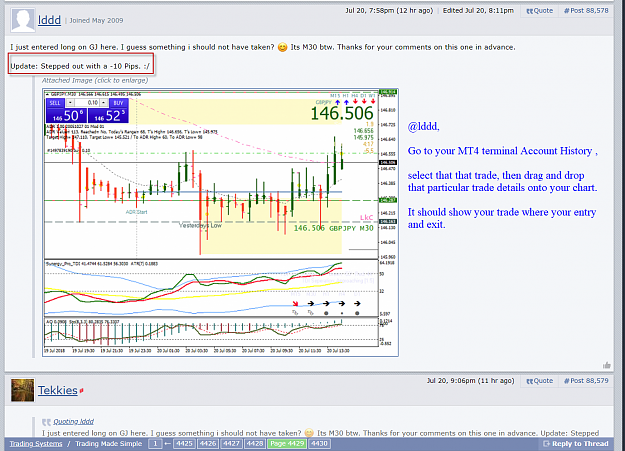Click Tekkies' online status indicator icon
Image resolution: width=625 pixels, height=451 pixels.
point(82,390)
